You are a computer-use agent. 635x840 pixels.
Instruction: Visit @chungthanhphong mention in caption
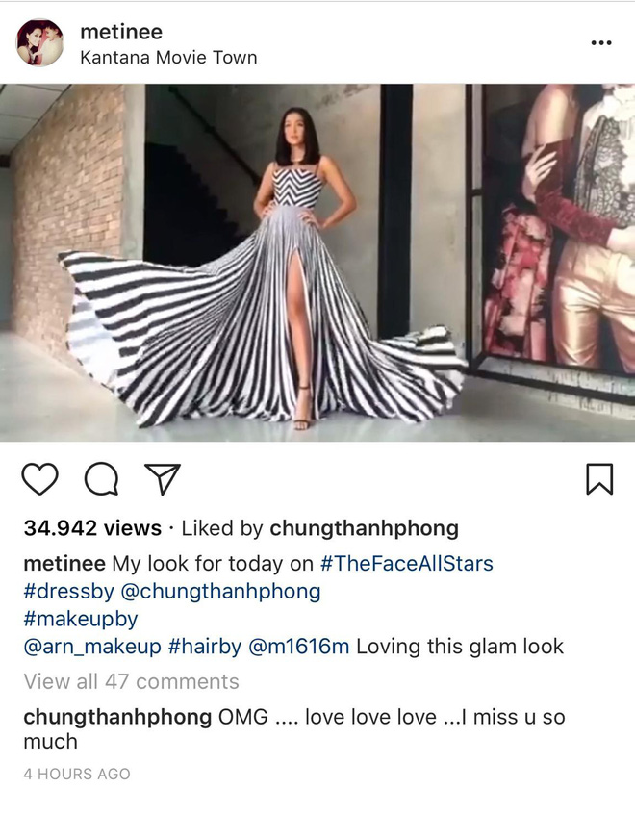[220, 592]
